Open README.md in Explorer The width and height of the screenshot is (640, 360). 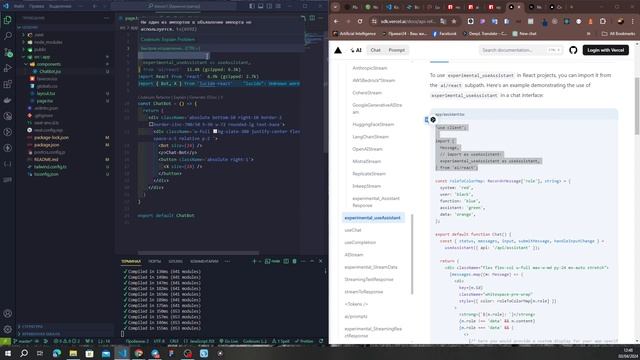pos(46,160)
